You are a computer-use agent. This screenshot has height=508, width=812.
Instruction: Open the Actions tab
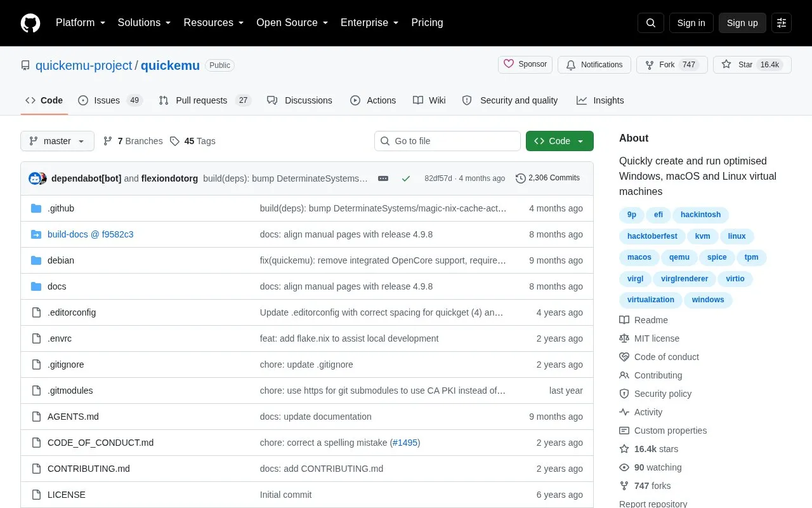(373, 100)
